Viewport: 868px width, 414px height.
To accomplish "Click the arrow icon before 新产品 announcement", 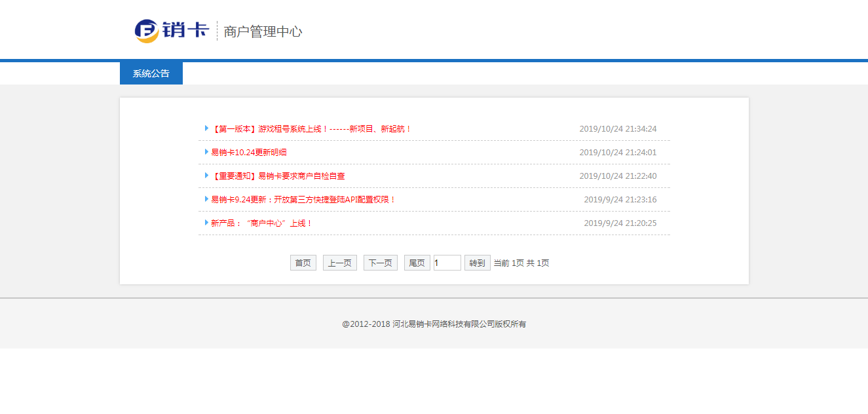I will [206, 223].
